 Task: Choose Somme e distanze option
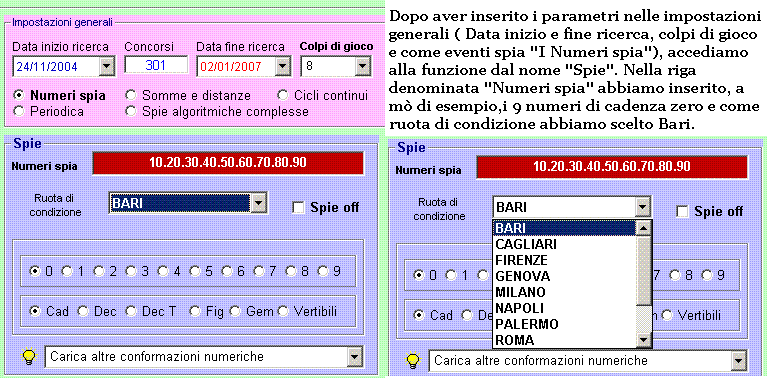pos(131,95)
